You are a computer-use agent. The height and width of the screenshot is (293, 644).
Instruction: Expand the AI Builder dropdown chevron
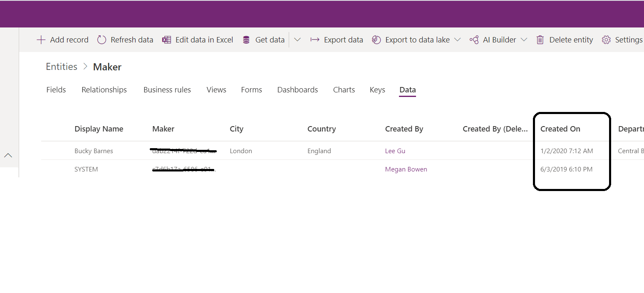524,40
